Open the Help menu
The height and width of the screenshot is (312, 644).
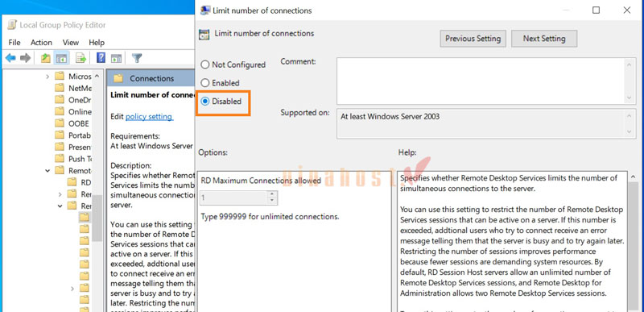click(x=97, y=43)
